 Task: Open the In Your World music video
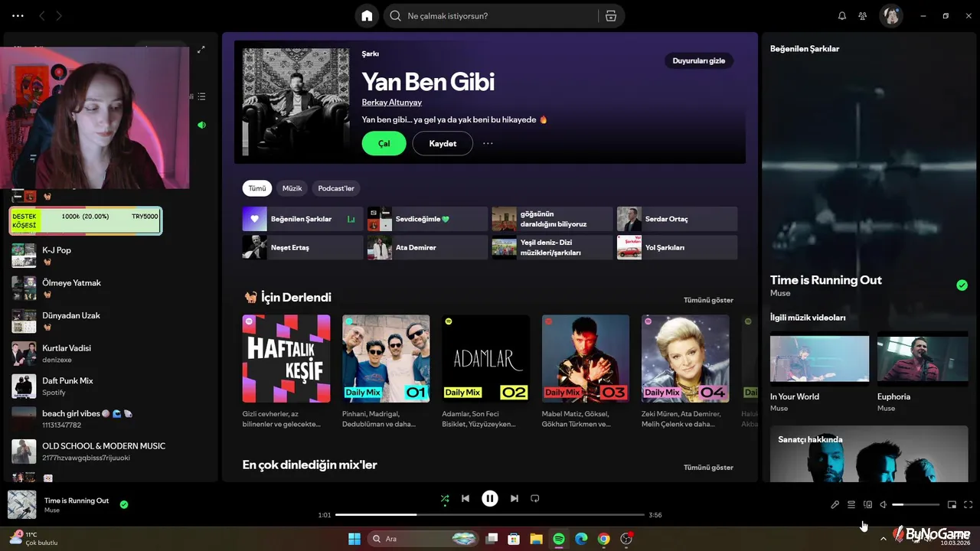point(819,373)
